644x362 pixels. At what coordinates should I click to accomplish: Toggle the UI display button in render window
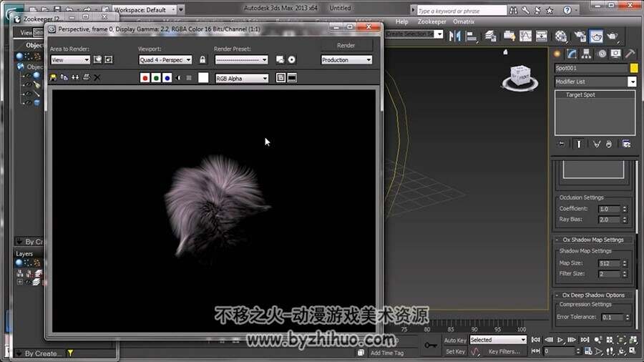click(292, 78)
